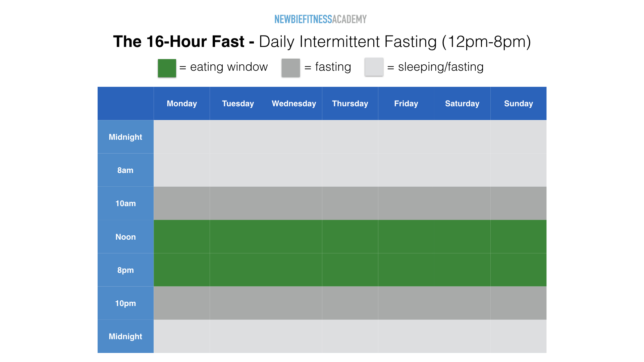Viewport: 644px width, 362px height.
Task: Select the Thursday column header
Action: coord(350,104)
